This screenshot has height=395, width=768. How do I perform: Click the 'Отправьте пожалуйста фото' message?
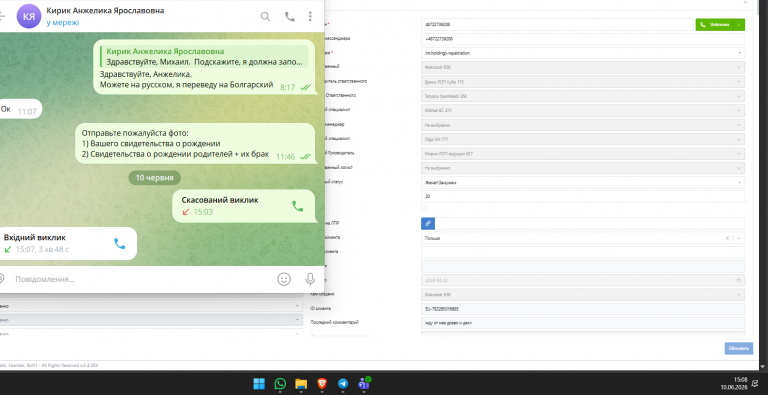click(x=195, y=143)
